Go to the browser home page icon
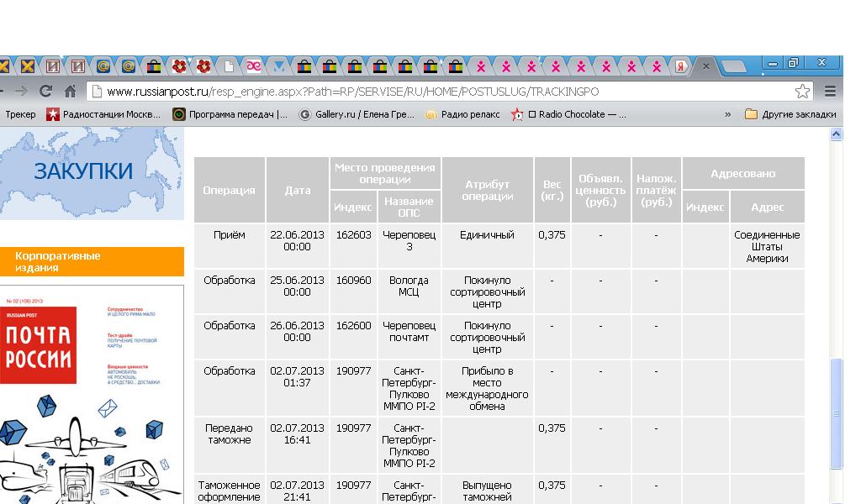 (71, 91)
